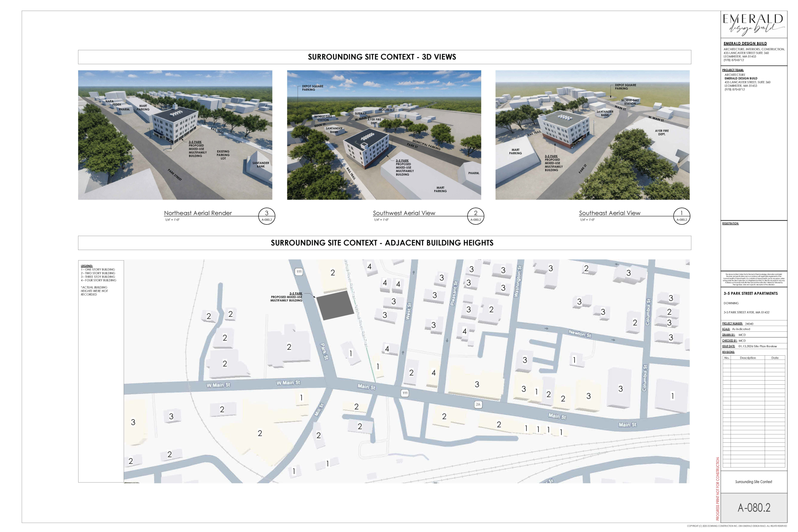
Task: Click the Legend heading in the map key
Action: click(x=87, y=266)
